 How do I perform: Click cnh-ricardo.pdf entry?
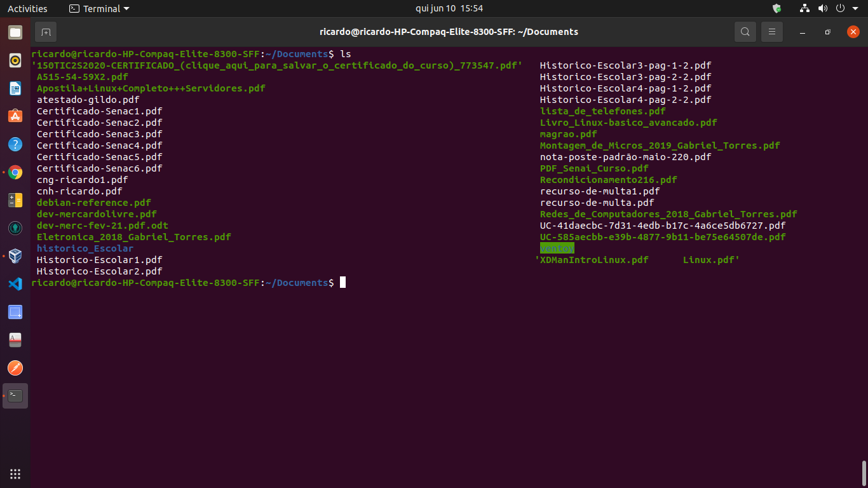[79, 191]
